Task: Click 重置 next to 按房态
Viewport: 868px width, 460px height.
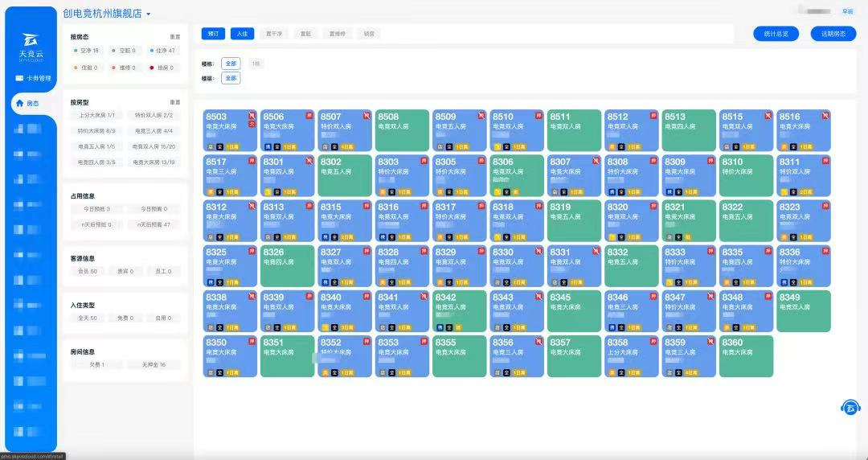Action: [175, 37]
